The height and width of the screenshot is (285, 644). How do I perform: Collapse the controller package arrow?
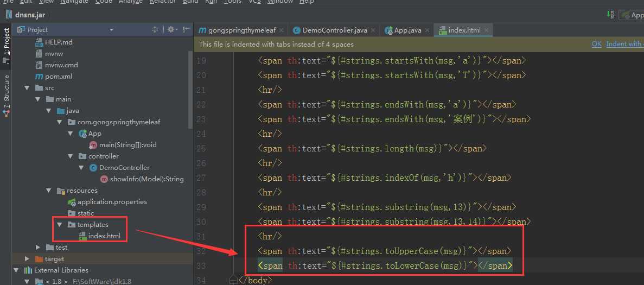click(70, 156)
